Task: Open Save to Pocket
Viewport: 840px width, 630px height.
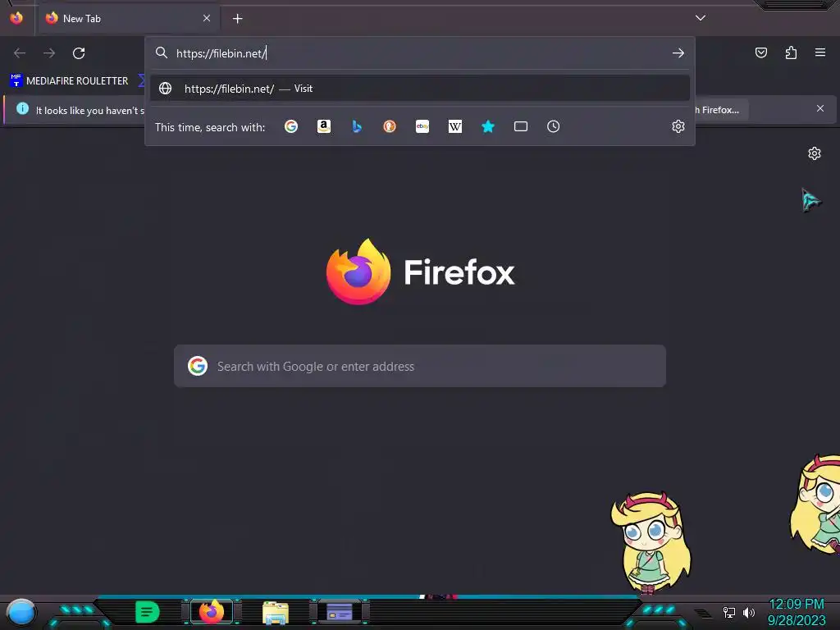Action: pyautogui.click(x=760, y=52)
